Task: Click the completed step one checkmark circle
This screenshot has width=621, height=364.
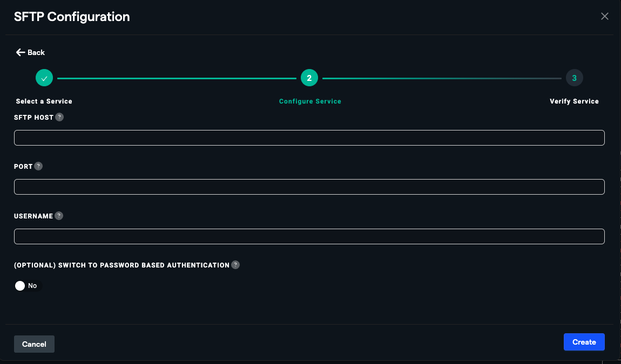Action: point(44,78)
